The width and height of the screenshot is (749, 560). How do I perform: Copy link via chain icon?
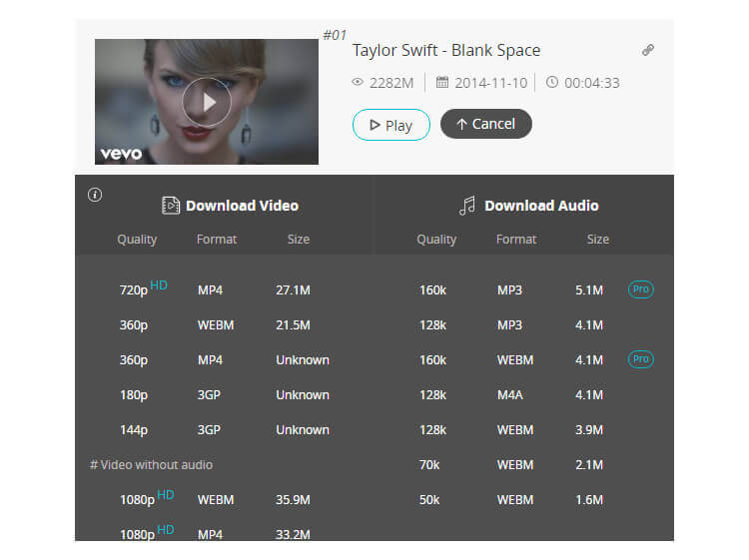[648, 50]
